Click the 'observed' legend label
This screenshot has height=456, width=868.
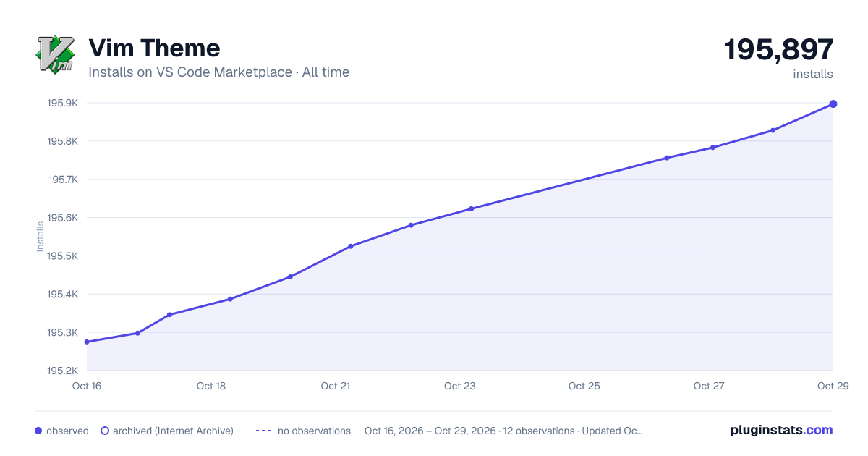point(67,431)
